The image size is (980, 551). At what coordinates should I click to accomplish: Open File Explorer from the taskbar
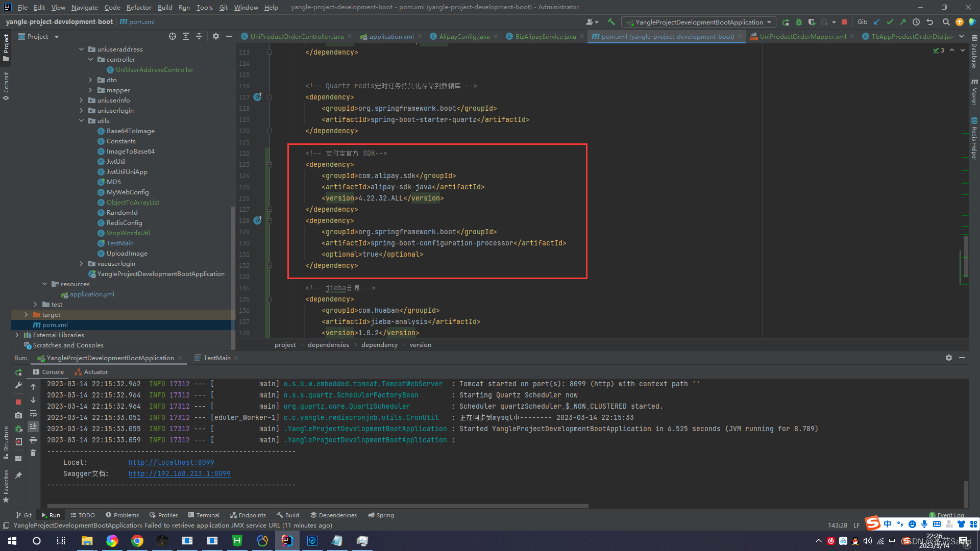(x=87, y=541)
